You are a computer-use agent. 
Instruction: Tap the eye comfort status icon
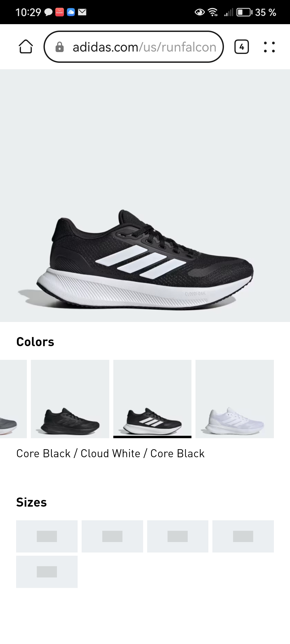pos(200,12)
